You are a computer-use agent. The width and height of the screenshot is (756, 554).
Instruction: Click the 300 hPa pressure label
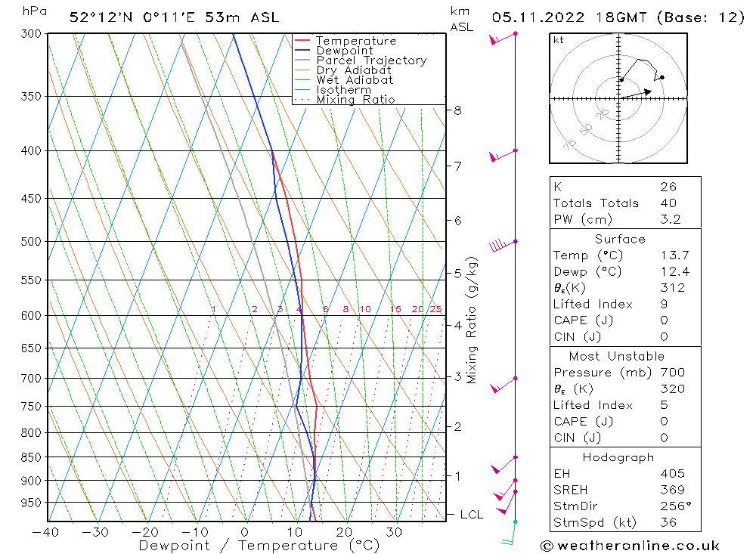point(31,34)
